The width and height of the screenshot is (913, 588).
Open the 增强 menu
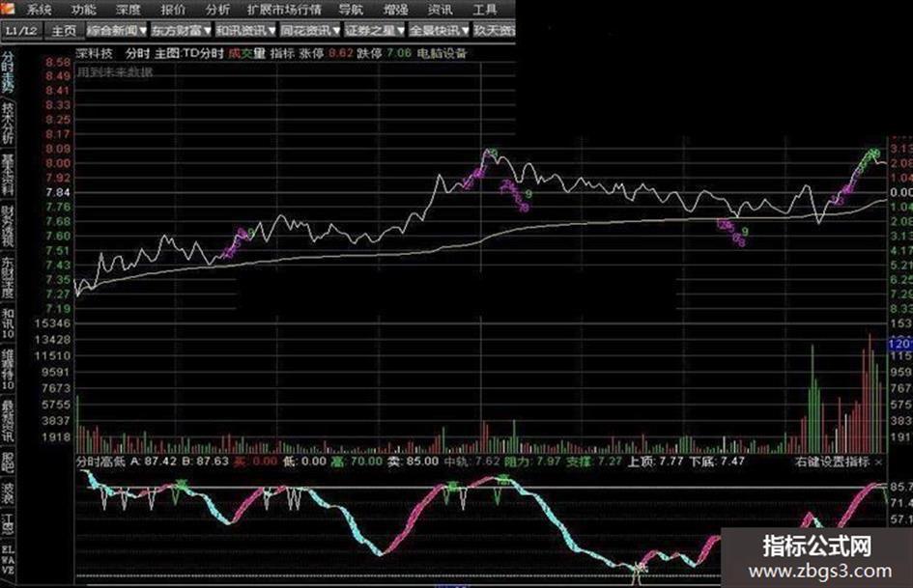(395, 10)
